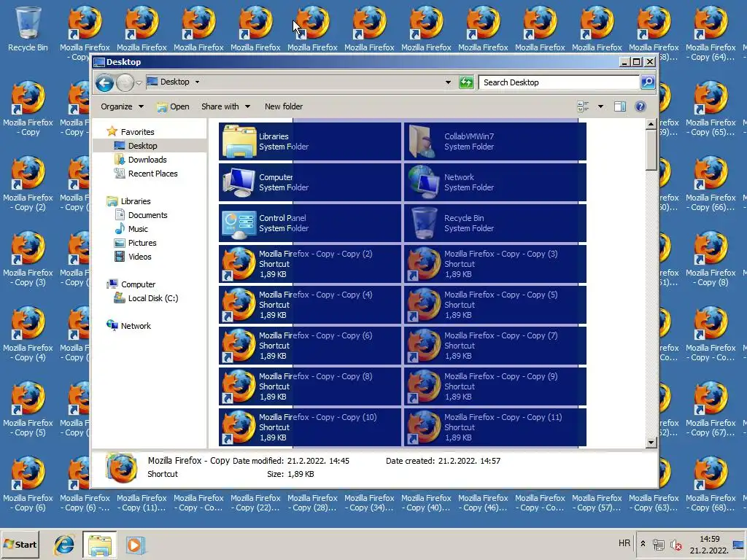747x560 pixels.
Task: Click the search magnifier icon
Action: (x=648, y=82)
